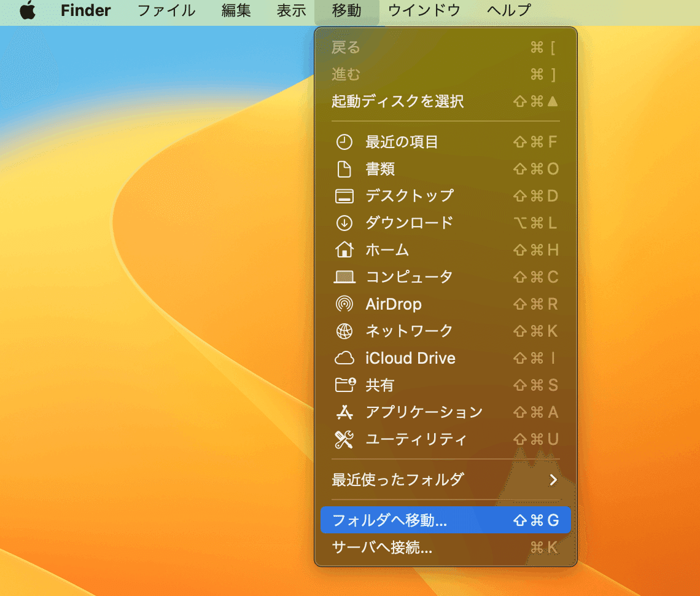
Task: Choose the ネットワーク menu entry text
Action: coord(410,331)
